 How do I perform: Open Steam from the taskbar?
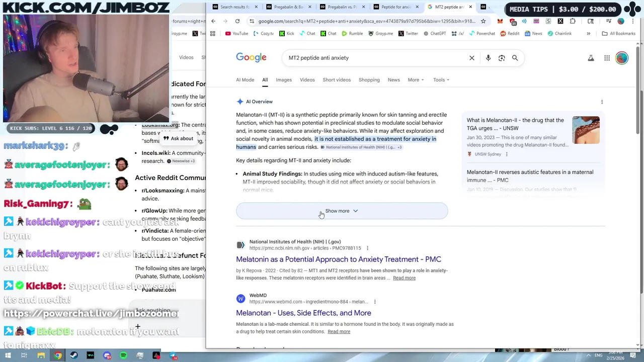pyautogui.click(x=74, y=356)
